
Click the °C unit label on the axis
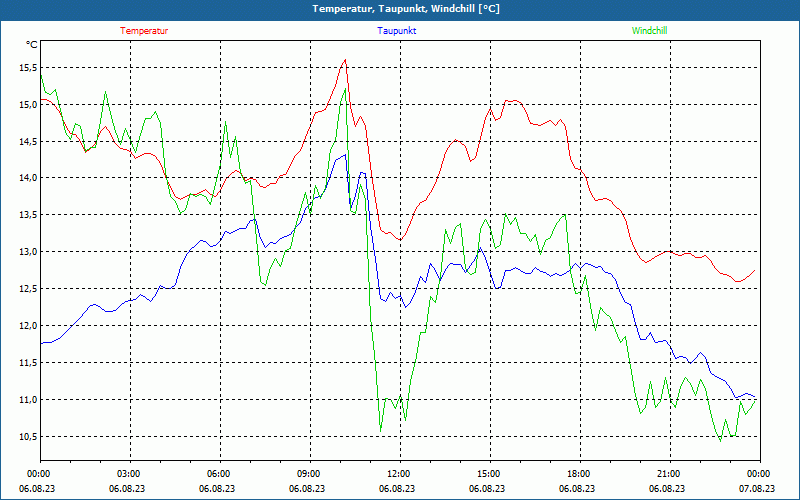tap(32, 45)
